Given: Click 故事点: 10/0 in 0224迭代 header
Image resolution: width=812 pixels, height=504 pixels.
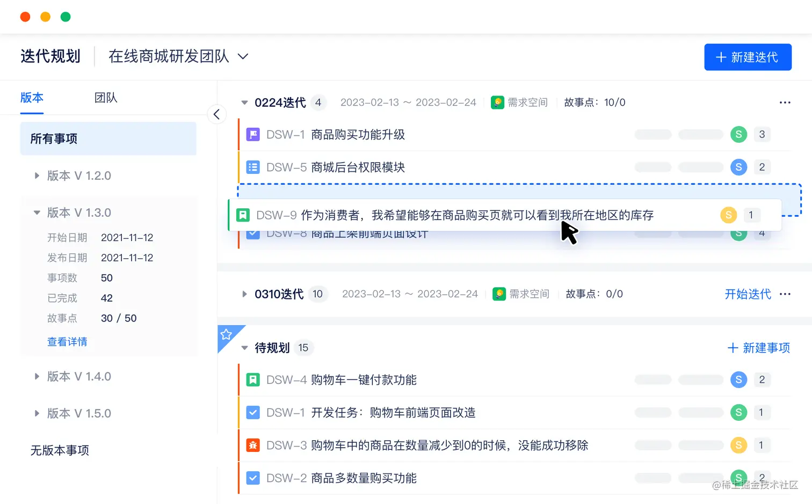Looking at the screenshot, I should [595, 103].
